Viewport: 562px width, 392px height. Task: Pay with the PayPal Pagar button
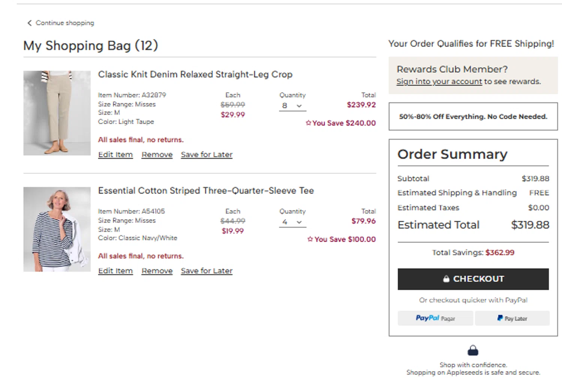point(435,318)
